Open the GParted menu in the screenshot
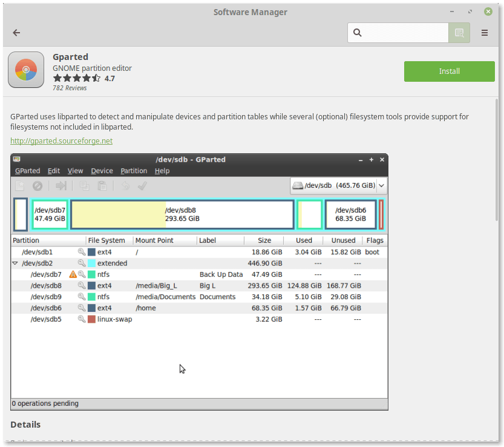The width and height of the screenshot is (504, 447). pyautogui.click(x=28, y=171)
